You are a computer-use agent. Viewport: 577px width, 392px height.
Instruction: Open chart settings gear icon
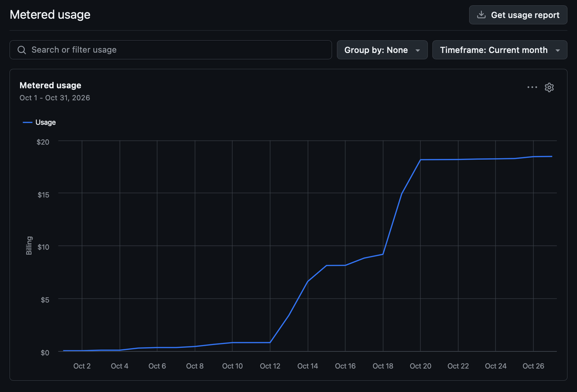coord(549,87)
